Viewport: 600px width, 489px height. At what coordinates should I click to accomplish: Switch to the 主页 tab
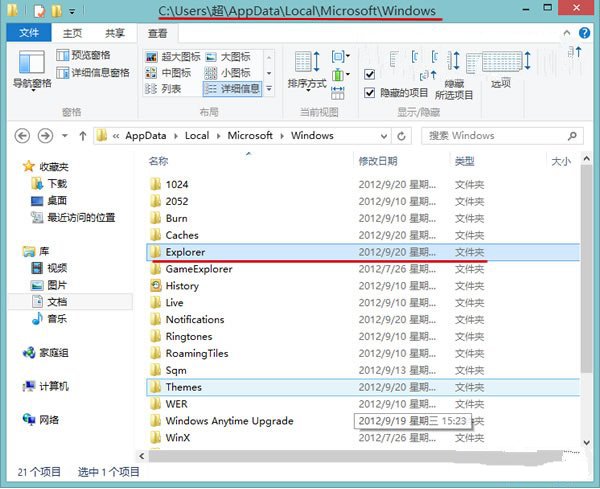72,33
